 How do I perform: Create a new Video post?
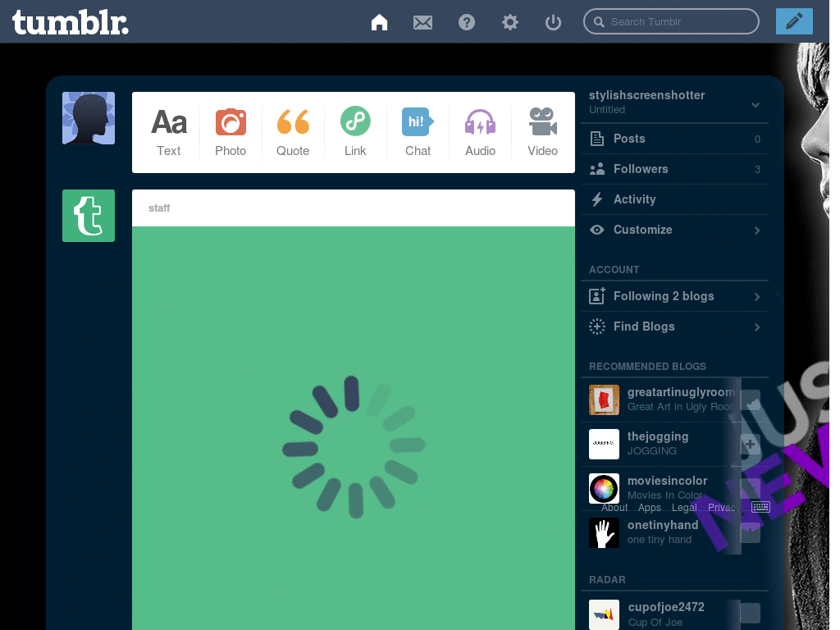tap(542, 132)
